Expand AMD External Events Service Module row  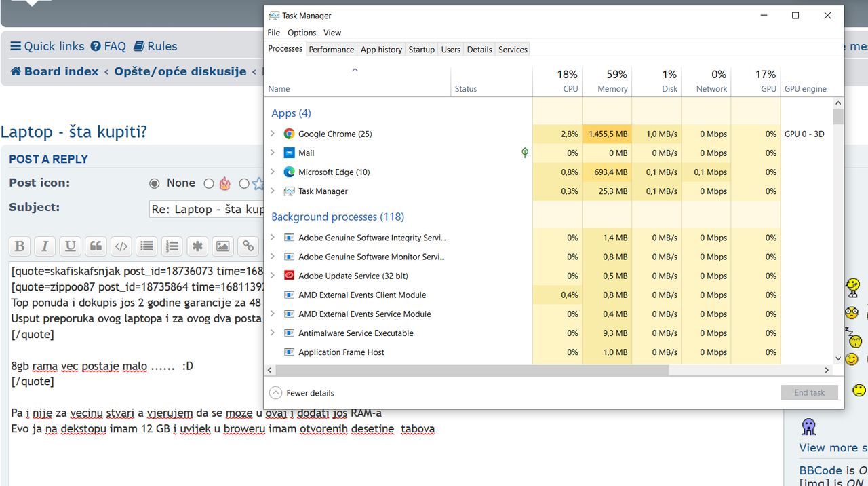point(273,314)
